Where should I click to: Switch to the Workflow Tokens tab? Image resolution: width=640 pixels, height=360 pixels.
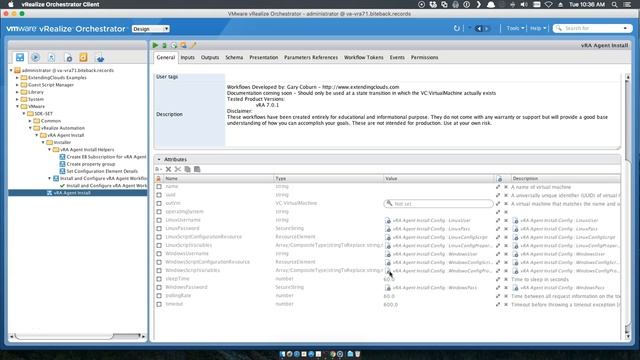[363, 58]
